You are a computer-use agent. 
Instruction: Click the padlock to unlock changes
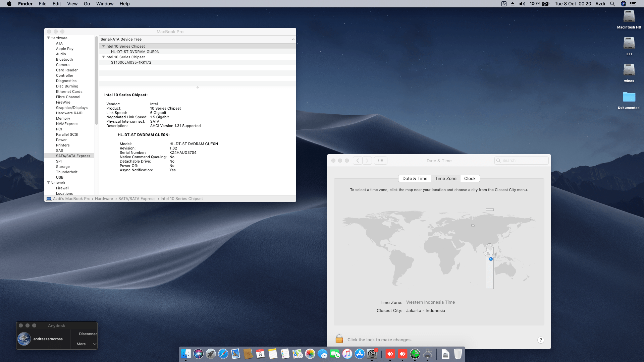click(339, 339)
